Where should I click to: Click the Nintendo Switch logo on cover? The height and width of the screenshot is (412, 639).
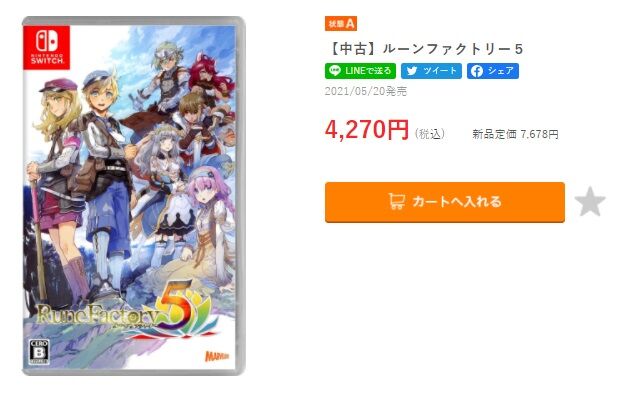(46, 47)
